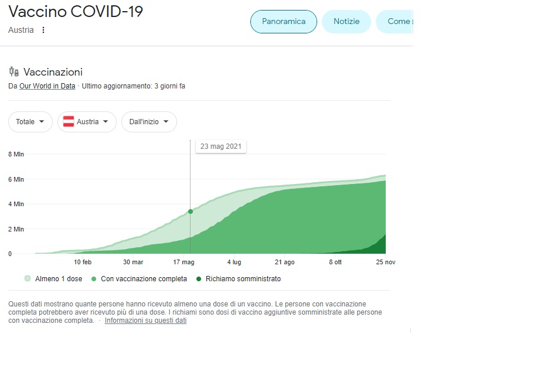The width and height of the screenshot is (537, 392).
Task: Click the 30 mar axis label
Action: point(133,262)
